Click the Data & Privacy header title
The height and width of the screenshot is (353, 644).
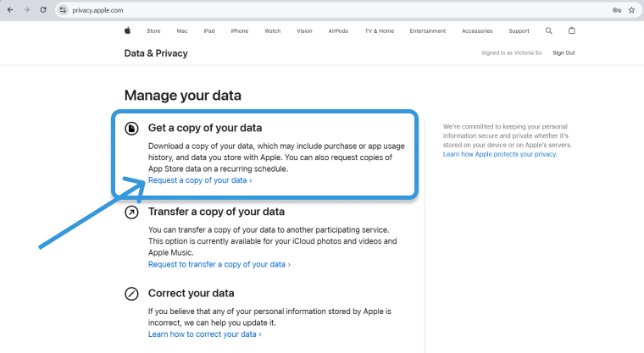(156, 53)
